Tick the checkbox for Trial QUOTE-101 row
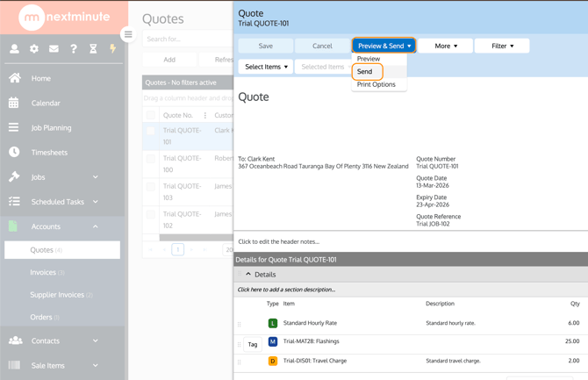This screenshot has width=588, height=380. click(151, 131)
